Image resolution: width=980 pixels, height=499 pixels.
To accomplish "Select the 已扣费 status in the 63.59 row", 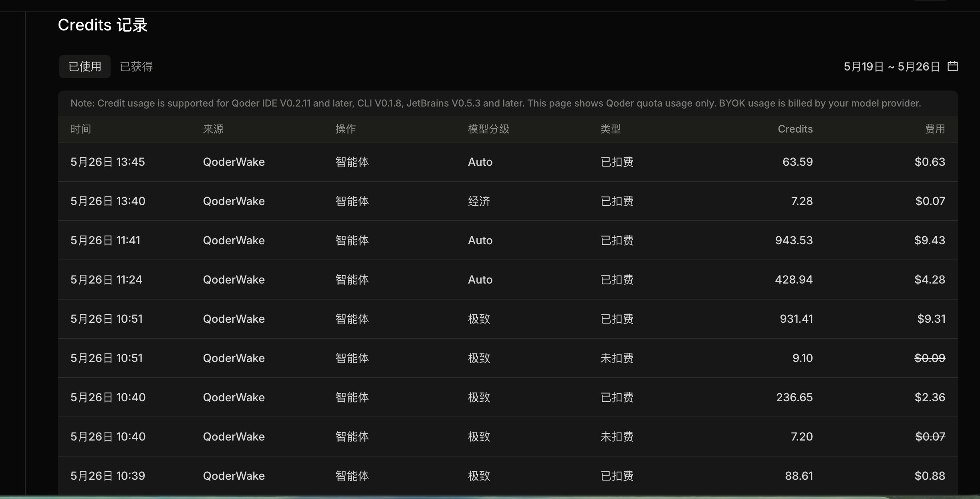I will [x=617, y=162].
